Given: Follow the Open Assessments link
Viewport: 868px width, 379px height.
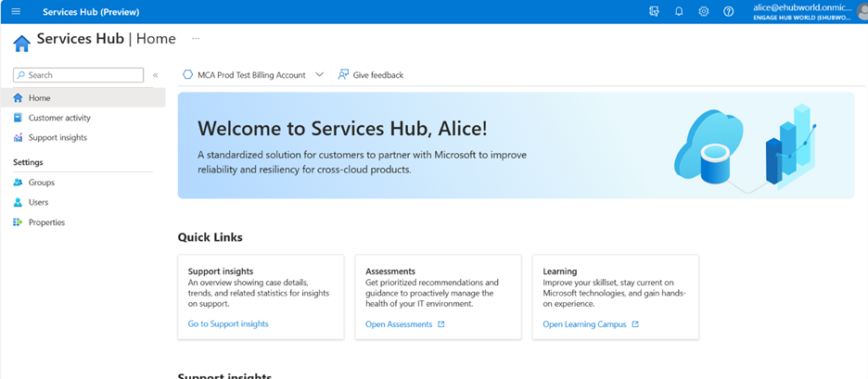Looking at the screenshot, I should (399, 324).
